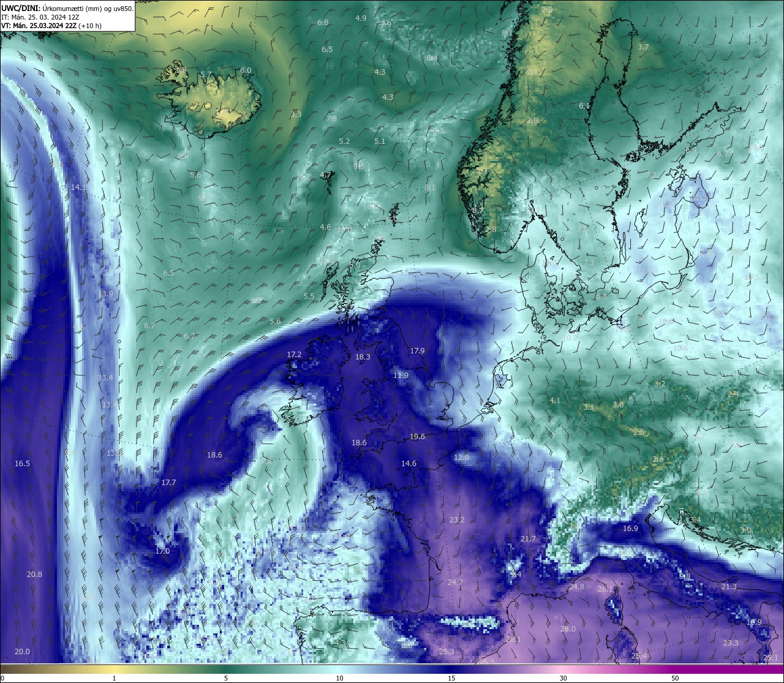Screen dimensions: 784x683
Task: Click the 20.8 value on the map
Action: click(x=34, y=575)
